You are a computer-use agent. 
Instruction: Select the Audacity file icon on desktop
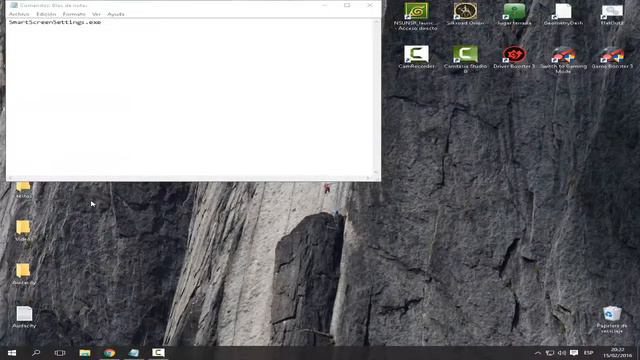click(x=24, y=317)
